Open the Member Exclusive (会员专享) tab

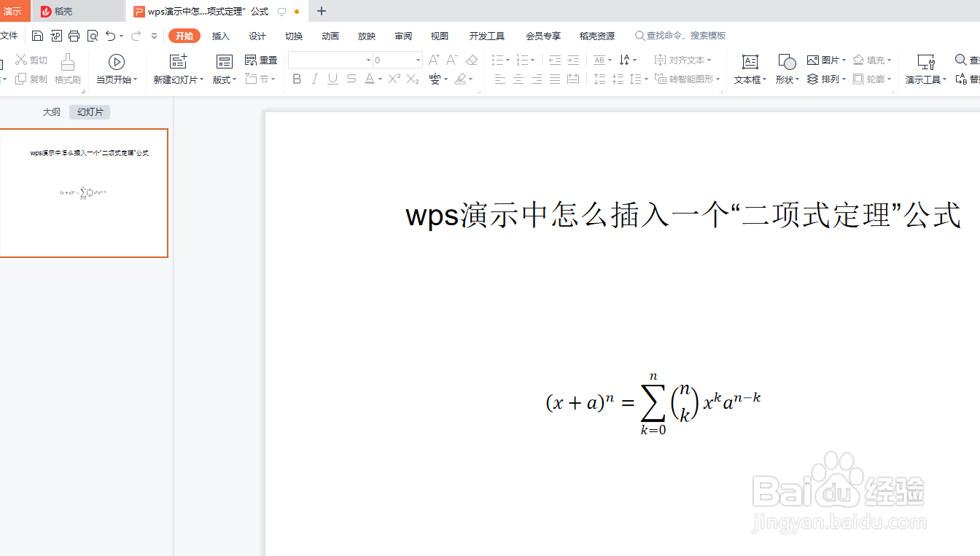tap(543, 36)
